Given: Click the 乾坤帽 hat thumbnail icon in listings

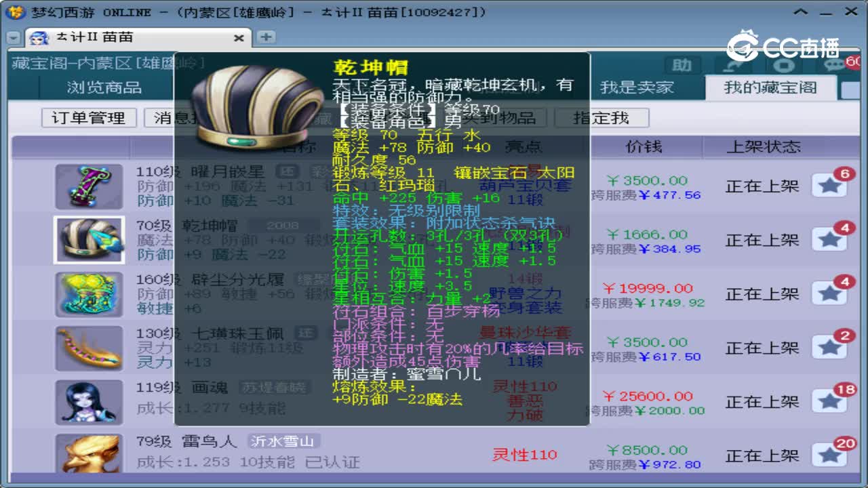Looking at the screenshot, I should pyautogui.click(x=90, y=241).
